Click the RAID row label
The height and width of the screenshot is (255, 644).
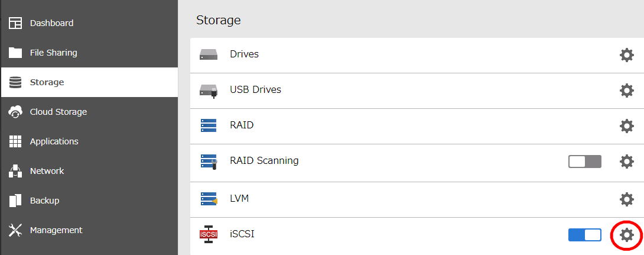(x=242, y=125)
